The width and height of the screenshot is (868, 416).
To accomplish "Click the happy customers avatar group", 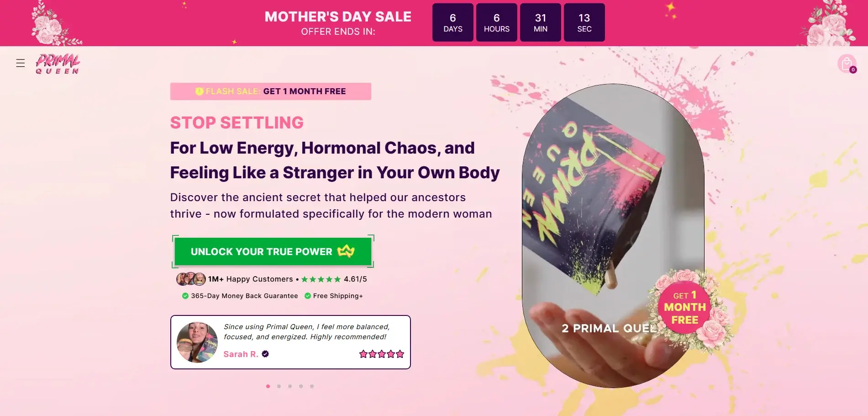I will [191, 279].
